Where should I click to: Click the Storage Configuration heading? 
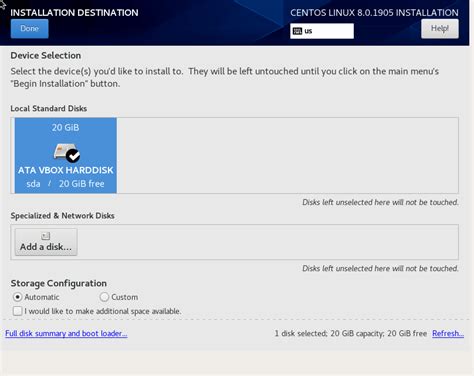point(59,283)
